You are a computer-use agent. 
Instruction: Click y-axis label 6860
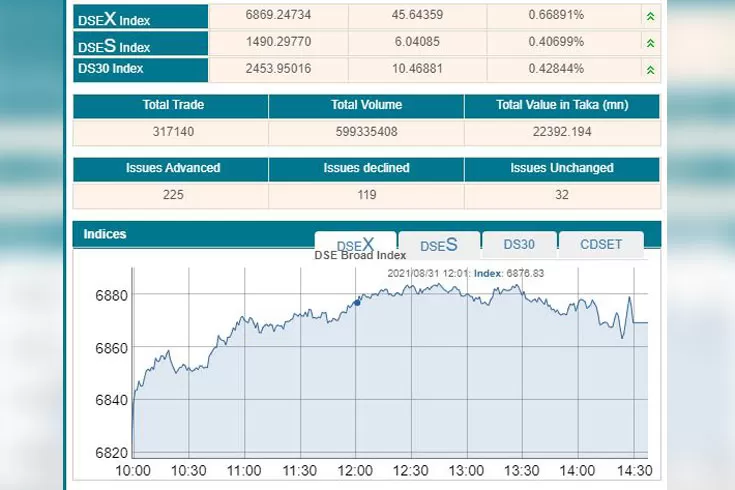(111, 348)
